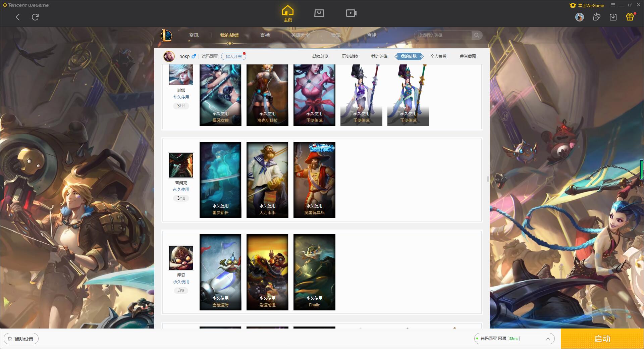Switch to 直播 tab
Viewport: 644px width, 349px height.
pyautogui.click(x=265, y=35)
